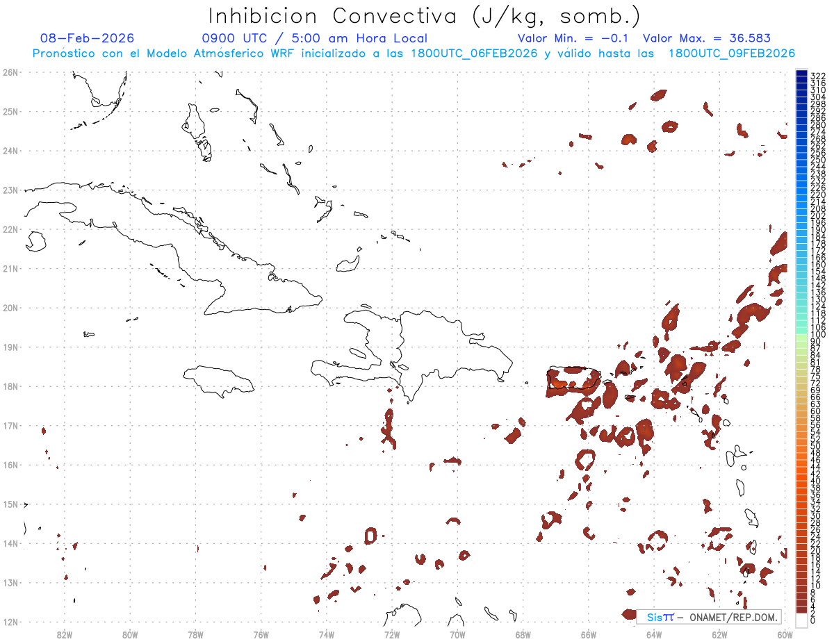Click the 72W longitude label
This screenshot has height=644, width=834.
[x=392, y=634]
